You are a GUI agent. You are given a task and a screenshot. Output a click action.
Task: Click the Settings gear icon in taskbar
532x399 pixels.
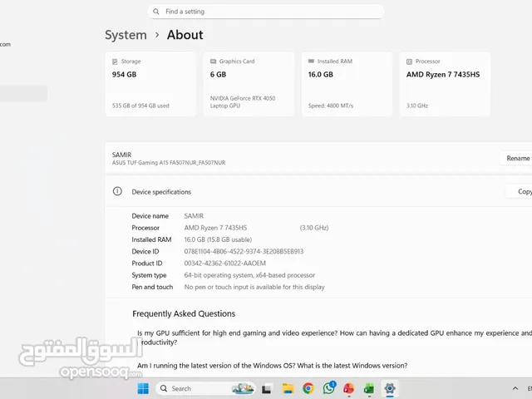click(389, 388)
